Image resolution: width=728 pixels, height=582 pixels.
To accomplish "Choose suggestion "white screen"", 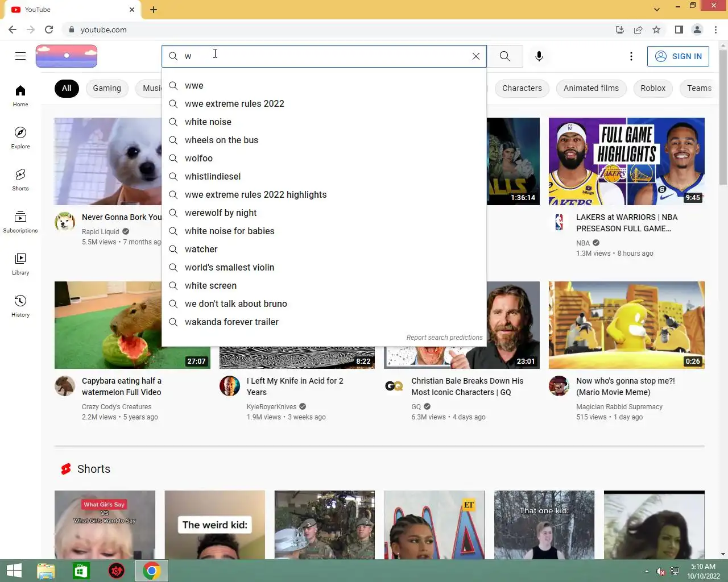I will click(x=324, y=285).
